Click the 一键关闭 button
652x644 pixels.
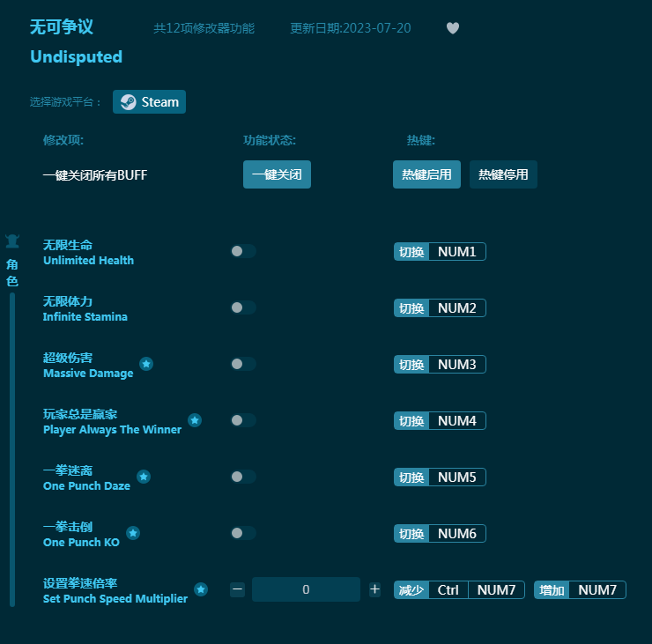click(x=277, y=174)
